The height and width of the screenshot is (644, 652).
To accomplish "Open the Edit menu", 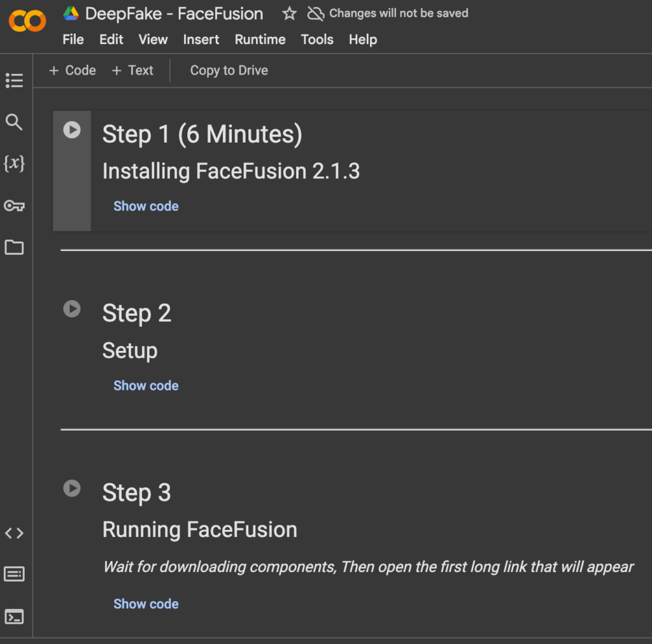I will 111,39.
